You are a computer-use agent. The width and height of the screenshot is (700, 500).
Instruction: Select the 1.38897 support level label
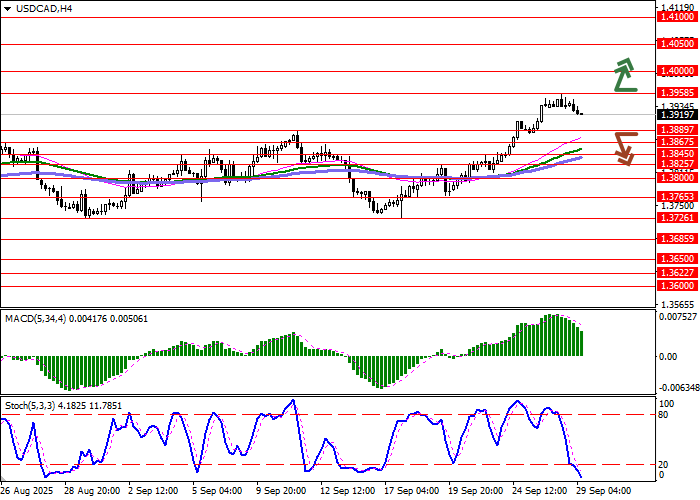point(677,130)
